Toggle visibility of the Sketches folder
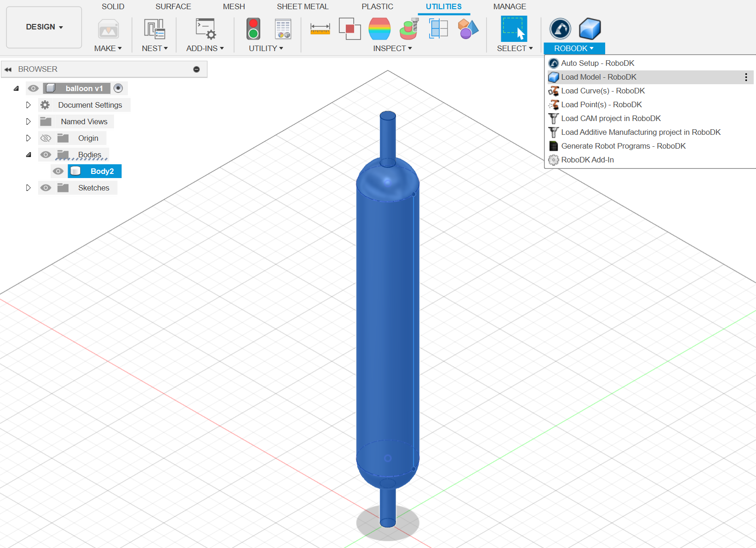756x548 pixels. [46, 188]
